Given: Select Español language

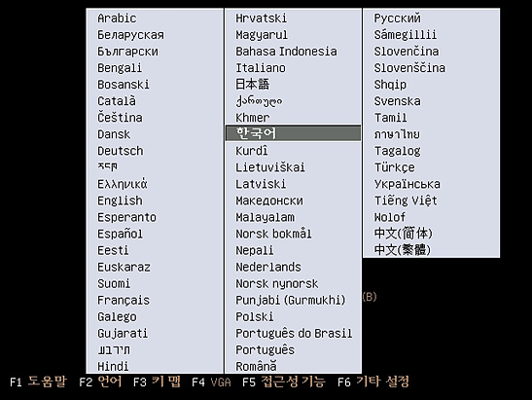Looking at the screenshot, I should pos(120,234).
